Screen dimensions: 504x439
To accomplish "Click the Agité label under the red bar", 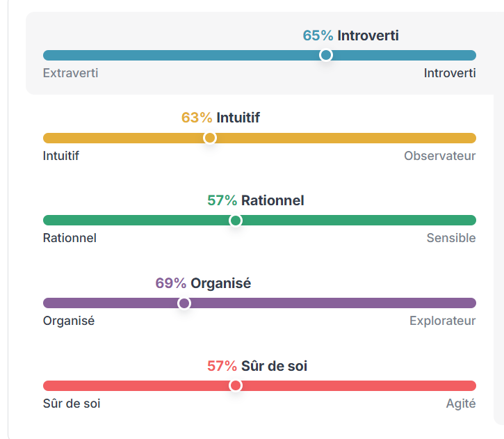I will [460, 404].
